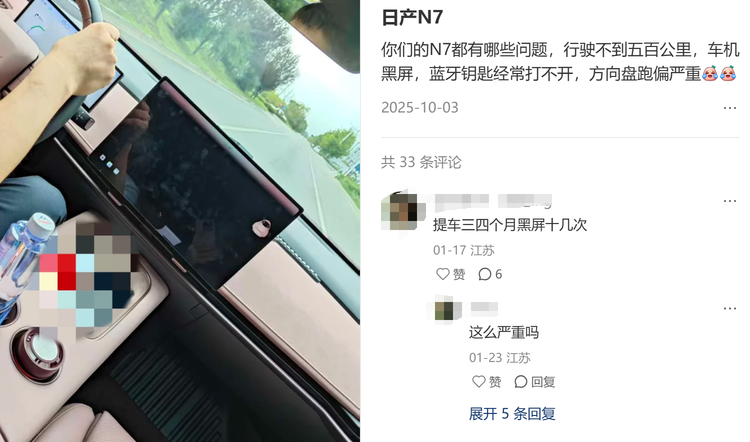The width and height of the screenshot is (750, 442).
Task: Open more options beside post date
Action: pyautogui.click(x=730, y=108)
